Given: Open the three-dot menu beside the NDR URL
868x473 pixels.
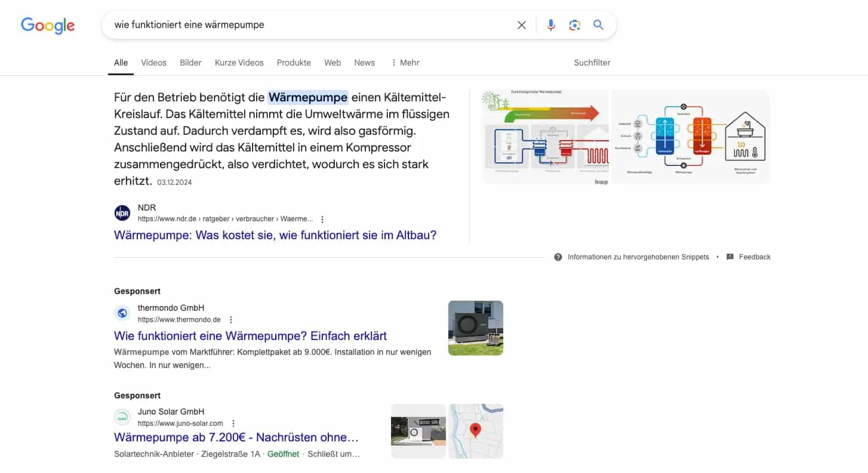Looking at the screenshot, I should pos(322,219).
